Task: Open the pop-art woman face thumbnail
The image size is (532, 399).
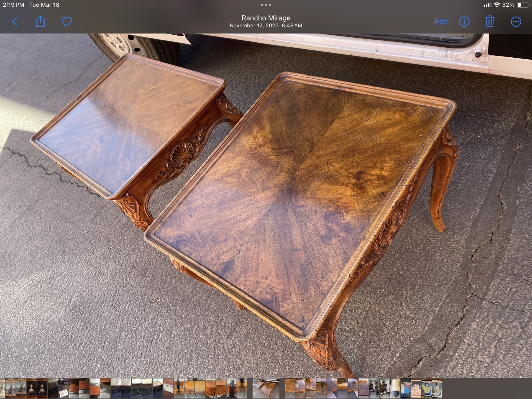Action: point(416,388)
